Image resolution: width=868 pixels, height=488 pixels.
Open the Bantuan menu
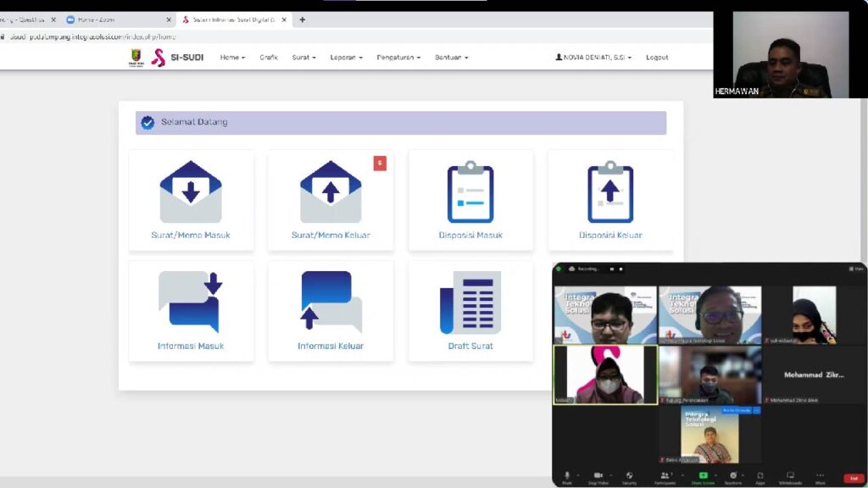click(450, 58)
